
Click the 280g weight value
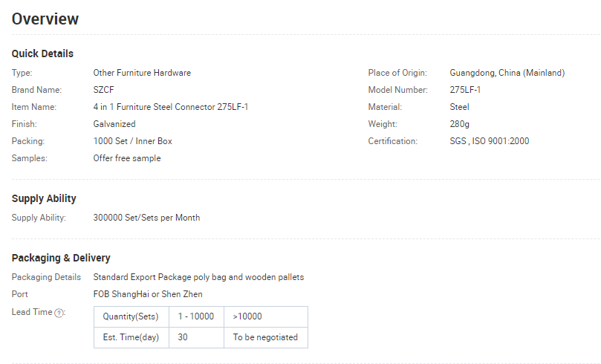460,124
